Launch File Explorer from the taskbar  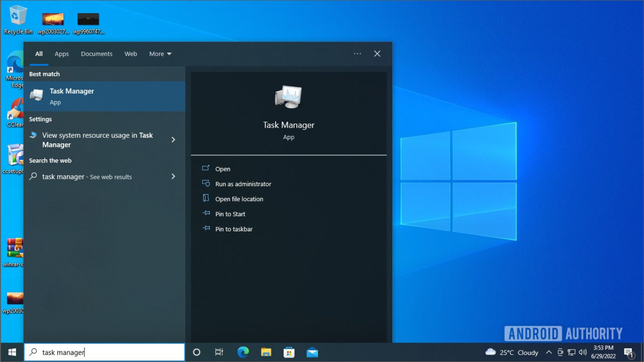[x=266, y=352]
